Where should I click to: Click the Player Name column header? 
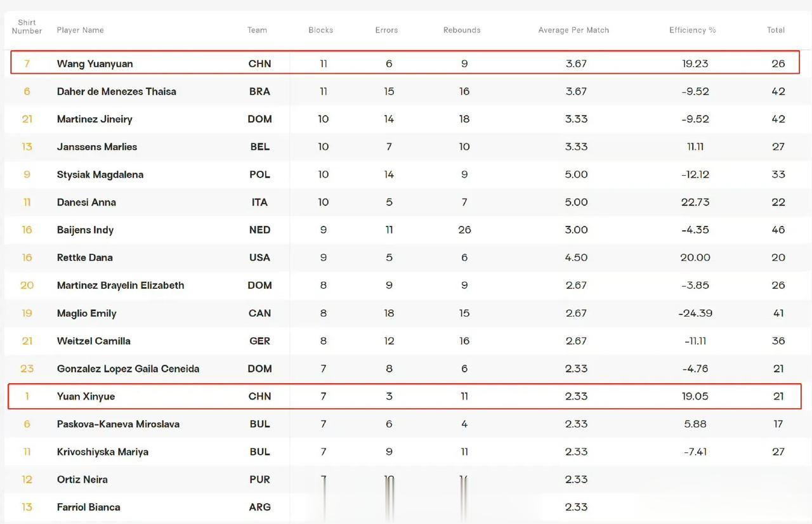point(80,30)
